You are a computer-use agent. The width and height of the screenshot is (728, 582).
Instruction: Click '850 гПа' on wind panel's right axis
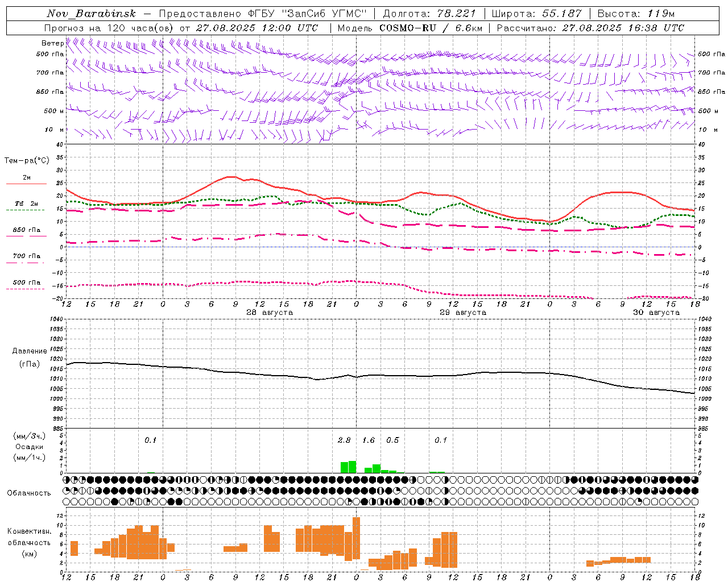712,92
